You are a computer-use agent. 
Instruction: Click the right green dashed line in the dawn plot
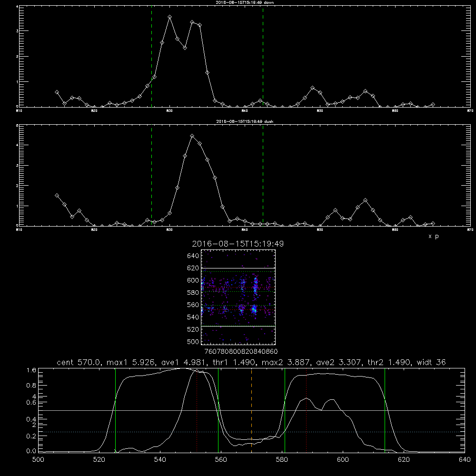pyautogui.click(x=263, y=57)
